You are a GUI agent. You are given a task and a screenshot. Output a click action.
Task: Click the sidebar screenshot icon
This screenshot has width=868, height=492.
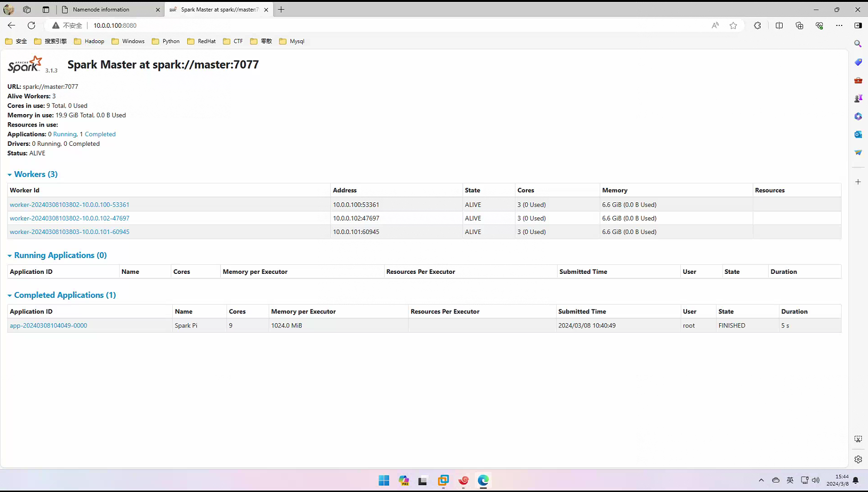coord(858,439)
